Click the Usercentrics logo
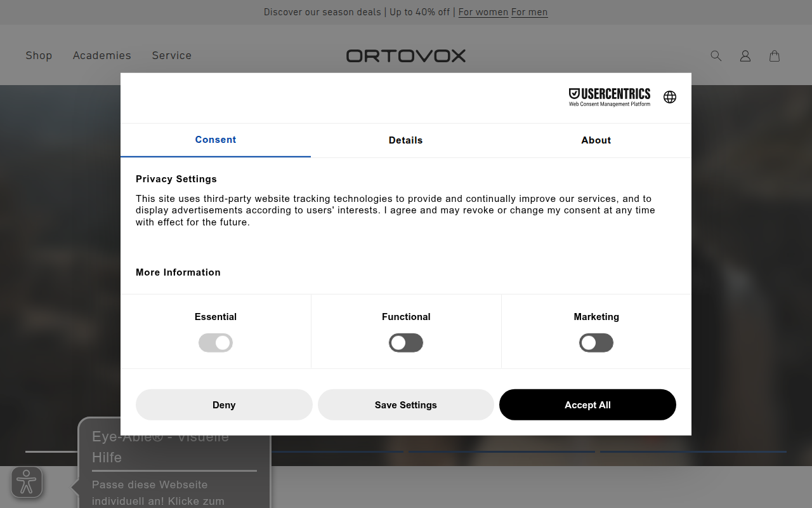This screenshot has height=508, width=812. click(x=610, y=97)
